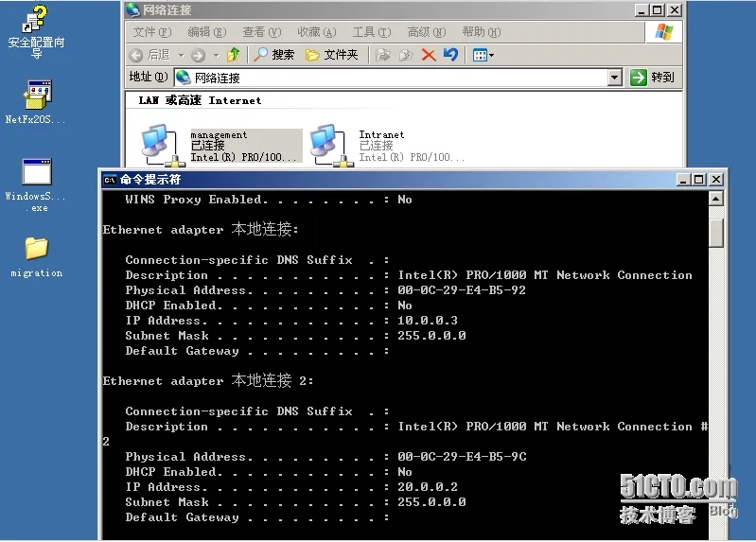The image size is (756, 542).
Task: Click the 后退 Back button
Action: [x=149, y=55]
